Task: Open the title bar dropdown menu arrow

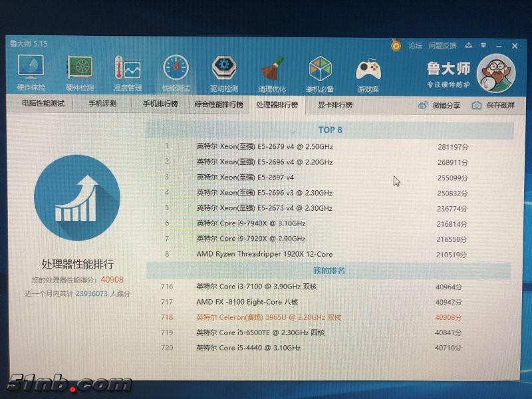Action: coord(483,45)
